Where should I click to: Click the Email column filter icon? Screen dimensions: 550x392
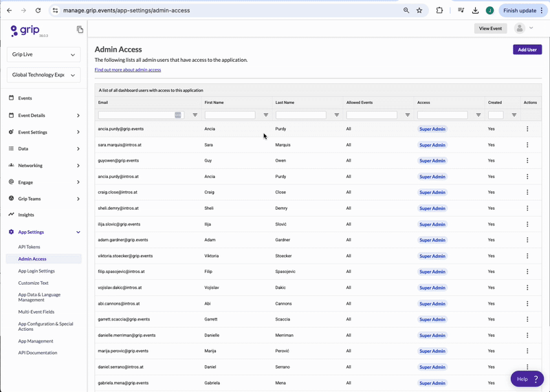click(x=195, y=115)
